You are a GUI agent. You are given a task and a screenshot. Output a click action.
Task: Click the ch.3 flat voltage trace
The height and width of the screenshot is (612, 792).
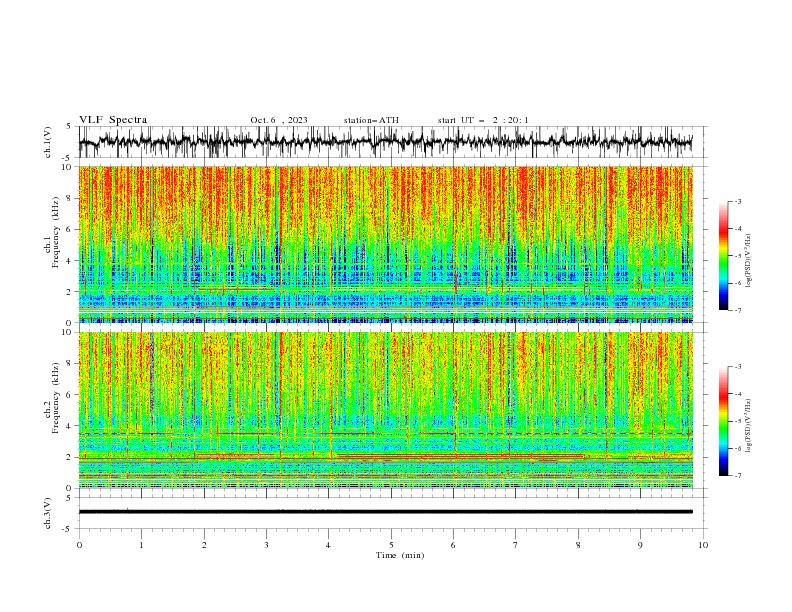385,512
